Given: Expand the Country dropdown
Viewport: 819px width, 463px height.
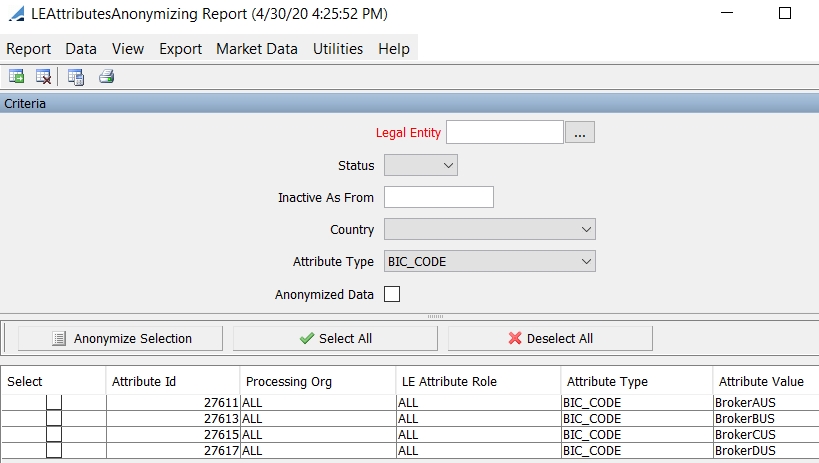Looking at the screenshot, I should pyautogui.click(x=490, y=229).
